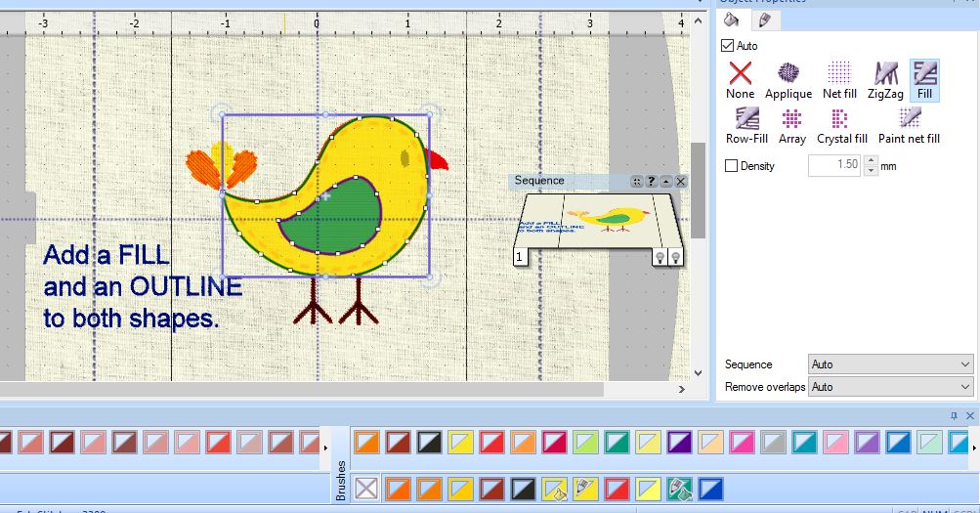Pin the color palette panel
This screenshot has height=513, width=980.
954,415
